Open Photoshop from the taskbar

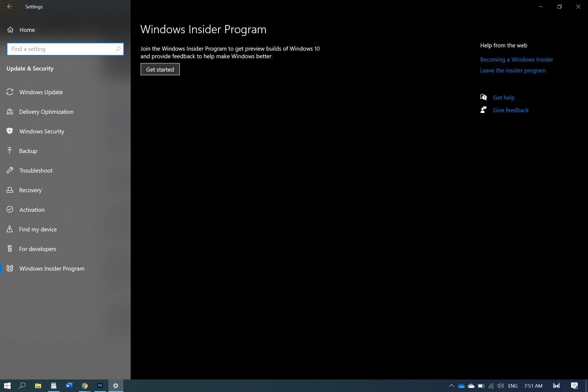100,386
